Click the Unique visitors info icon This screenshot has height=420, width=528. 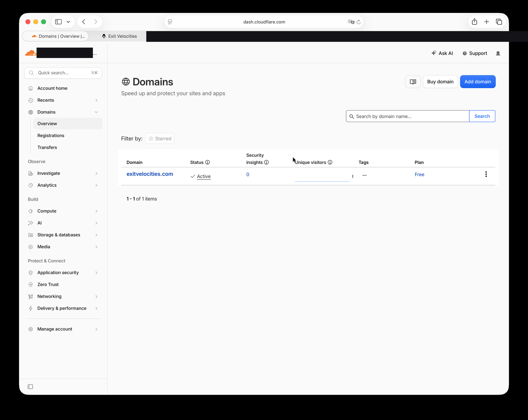(330, 162)
